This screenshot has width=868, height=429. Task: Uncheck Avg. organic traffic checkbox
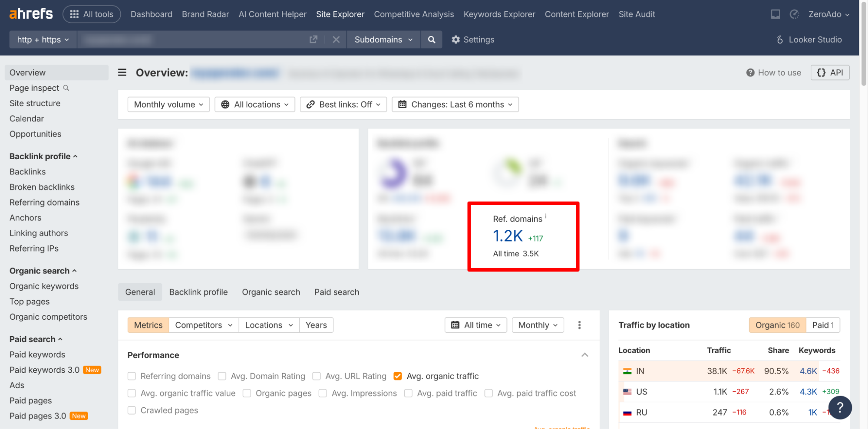[x=398, y=376]
